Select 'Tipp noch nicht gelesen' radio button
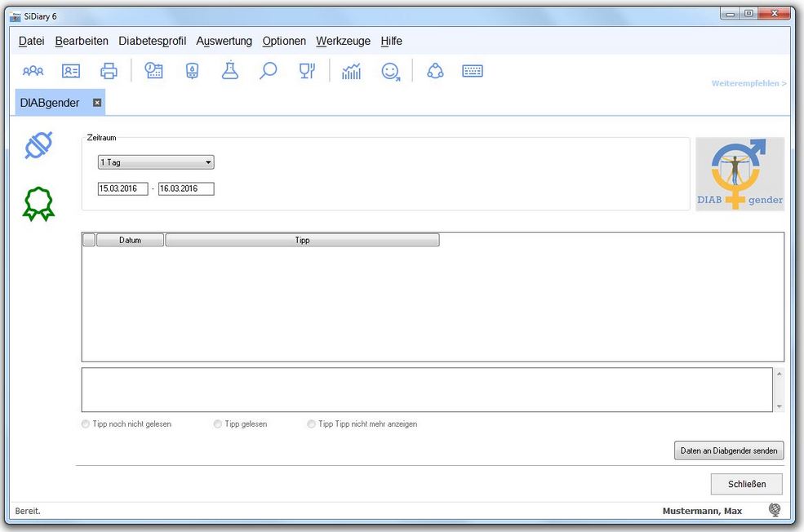The height and width of the screenshot is (532, 804). 85,423
